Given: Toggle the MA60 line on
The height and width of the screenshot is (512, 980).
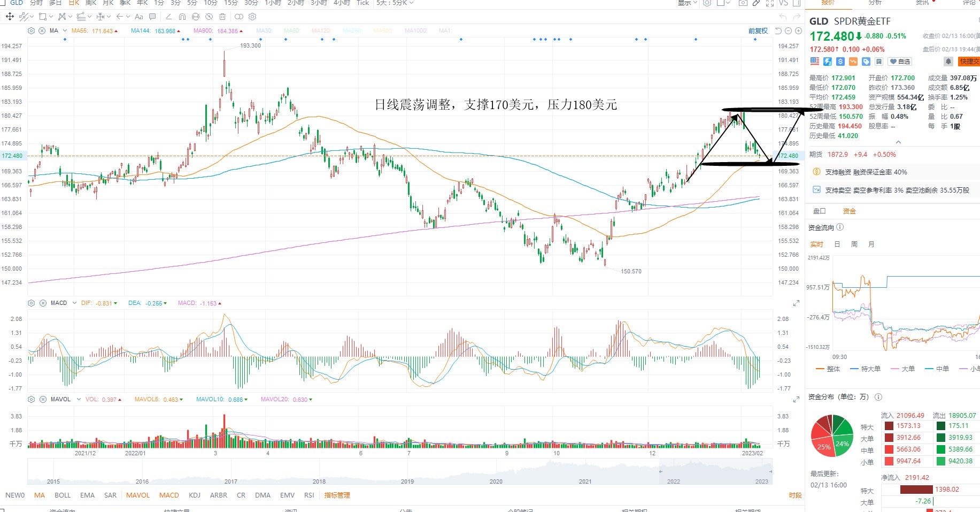Looking at the screenshot, I should click(291, 30).
